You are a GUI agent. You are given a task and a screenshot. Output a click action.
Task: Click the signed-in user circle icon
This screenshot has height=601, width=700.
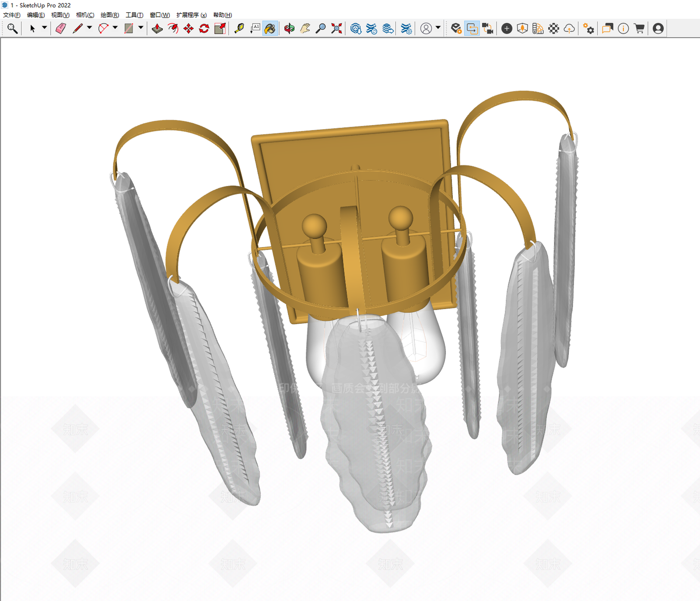click(426, 28)
